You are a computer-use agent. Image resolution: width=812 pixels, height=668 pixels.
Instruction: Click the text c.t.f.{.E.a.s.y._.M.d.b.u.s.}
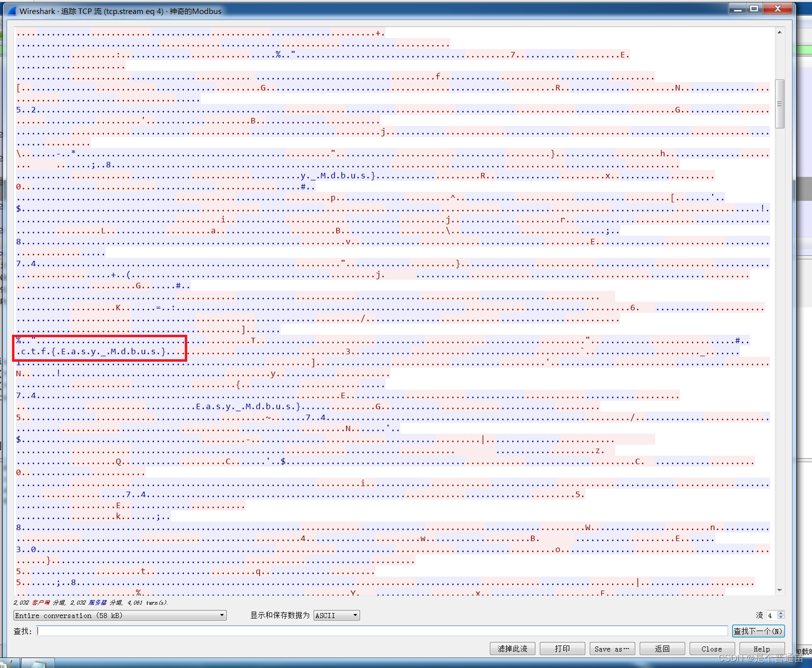(x=93, y=351)
